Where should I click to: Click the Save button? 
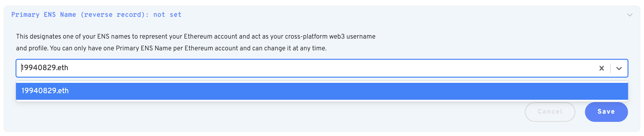coord(606,112)
